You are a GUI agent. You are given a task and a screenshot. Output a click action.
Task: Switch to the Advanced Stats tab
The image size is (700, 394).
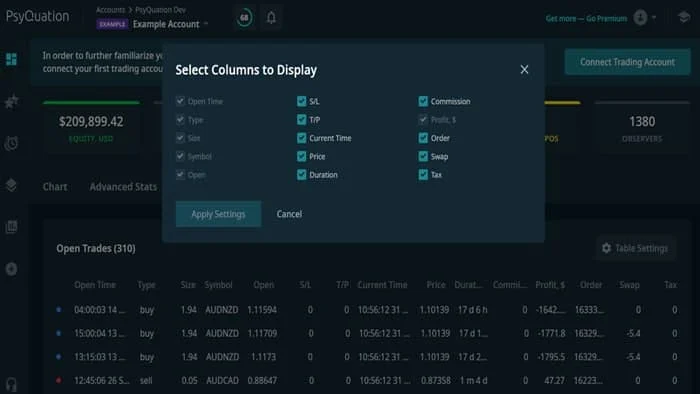(123, 187)
